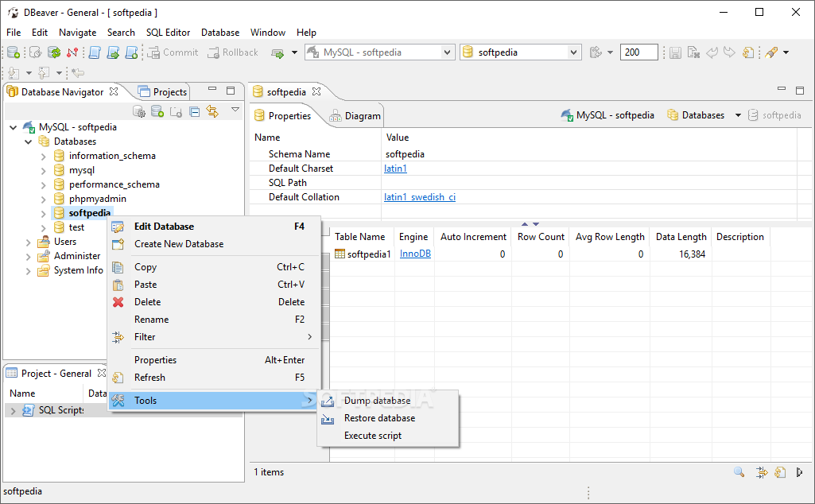Viewport: 815px width, 504px height.
Task: Click the Row Count column header
Action: (x=541, y=237)
